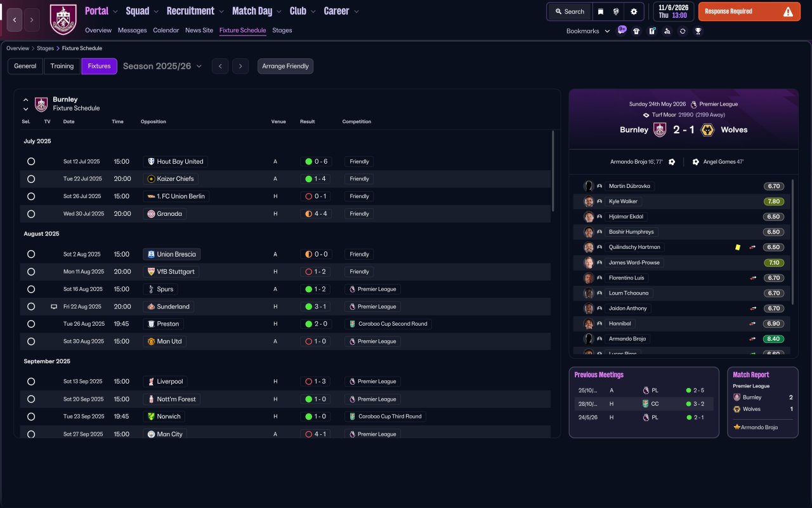Click the trophy icon in the bookmarks bar
Screen dimensions: 812x508
click(698, 31)
